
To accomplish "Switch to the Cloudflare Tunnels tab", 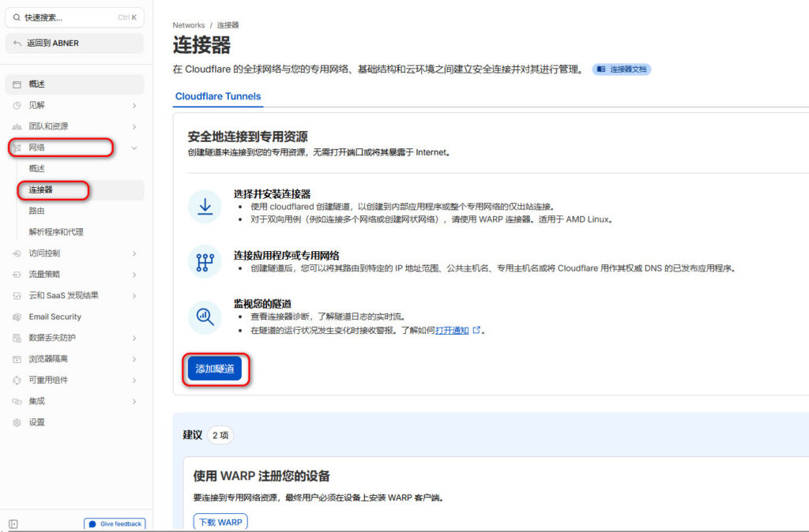I will (217, 96).
